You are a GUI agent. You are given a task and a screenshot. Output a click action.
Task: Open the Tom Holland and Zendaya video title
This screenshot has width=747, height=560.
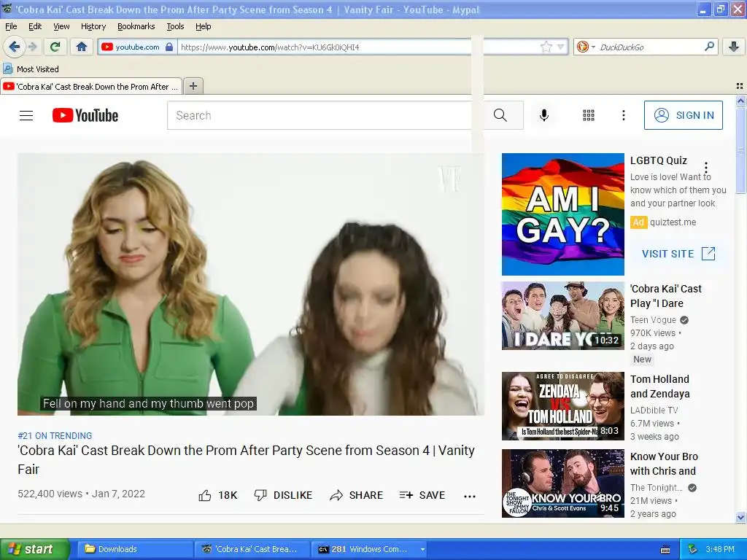pos(659,386)
